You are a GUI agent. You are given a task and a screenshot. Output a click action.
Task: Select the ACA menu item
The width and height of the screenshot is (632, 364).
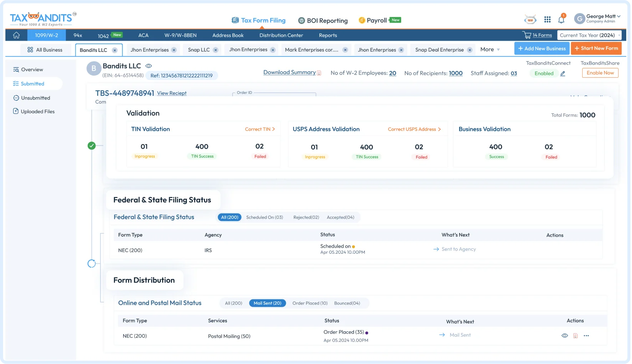coord(144,35)
